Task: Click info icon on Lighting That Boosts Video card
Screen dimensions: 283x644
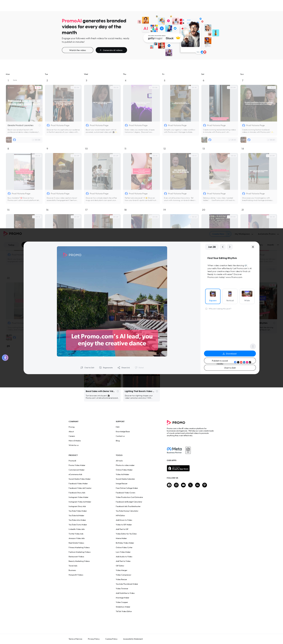Action: (157, 391)
